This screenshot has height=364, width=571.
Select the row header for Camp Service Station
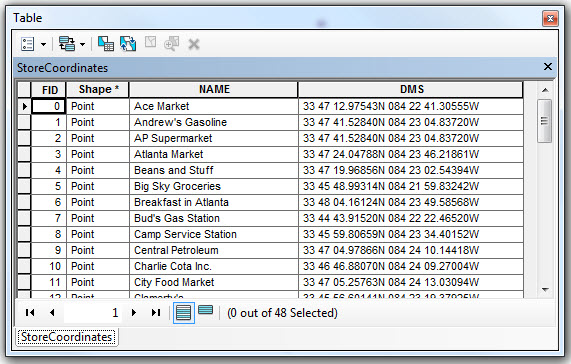click(x=24, y=234)
